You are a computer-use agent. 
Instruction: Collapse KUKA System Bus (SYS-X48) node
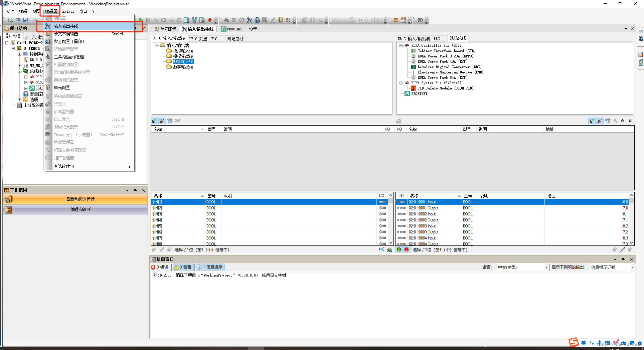pyautogui.click(x=401, y=83)
